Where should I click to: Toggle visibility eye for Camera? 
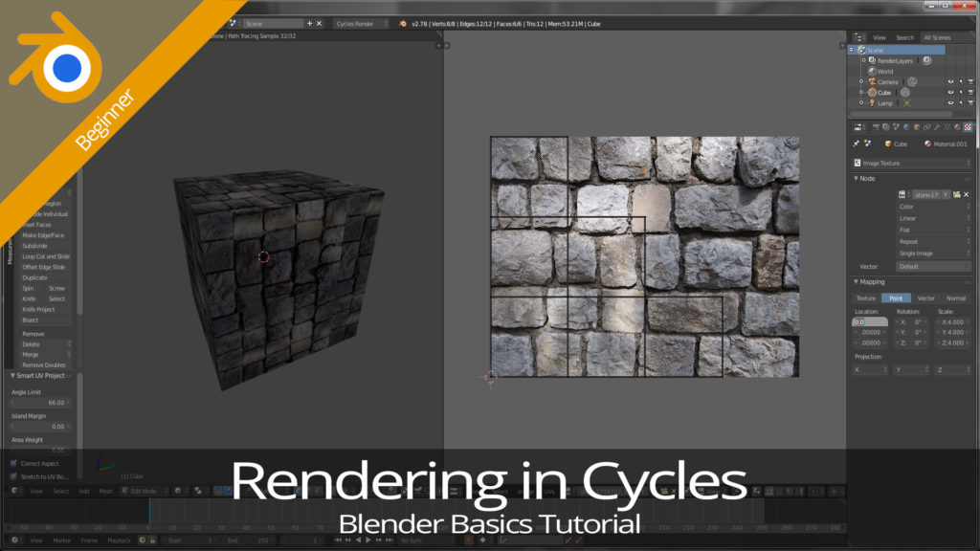[x=950, y=82]
